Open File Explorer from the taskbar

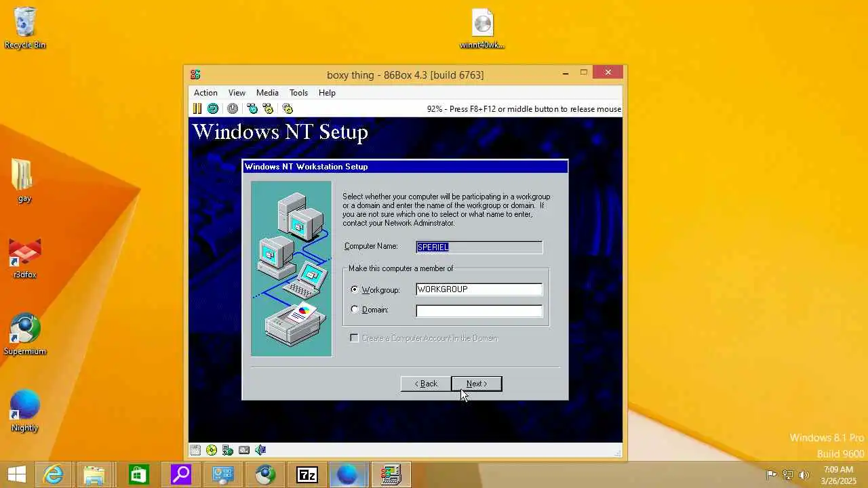coord(95,474)
